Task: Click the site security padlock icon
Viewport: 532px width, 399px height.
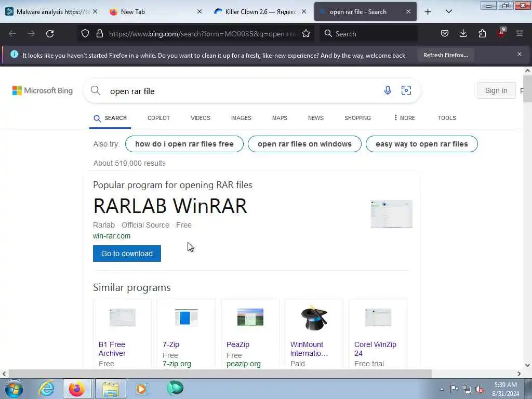Action: [x=99, y=34]
